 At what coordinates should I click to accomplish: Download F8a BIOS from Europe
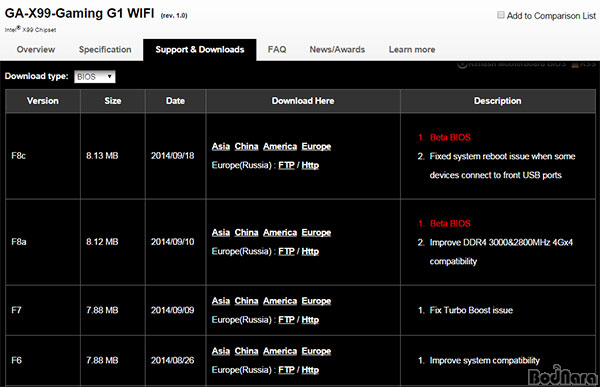click(x=316, y=233)
